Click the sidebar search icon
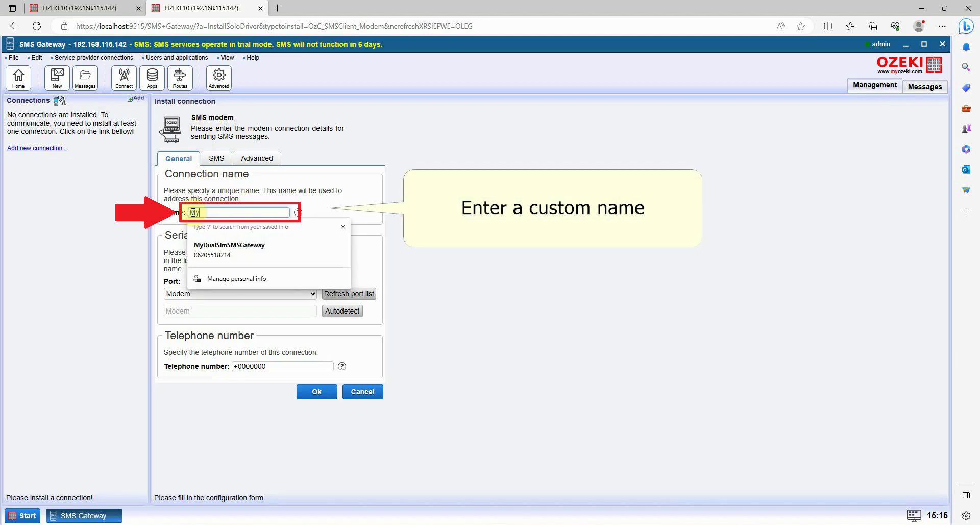 pyautogui.click(x=966, y=67)
